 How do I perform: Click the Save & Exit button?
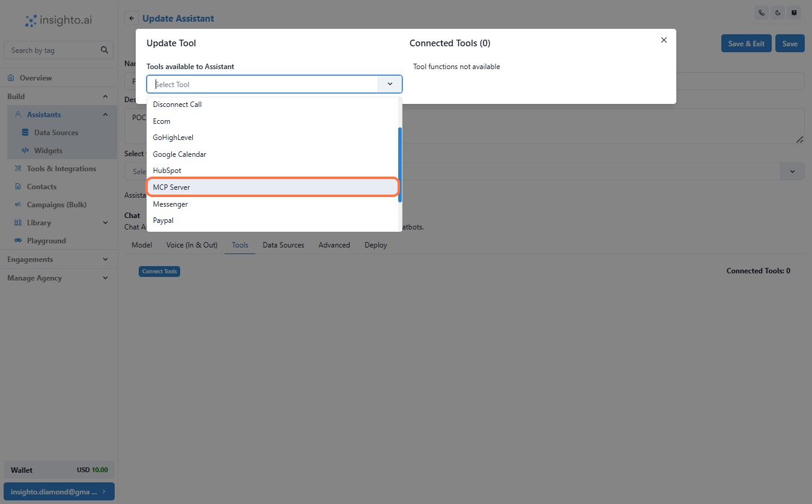[746, 43]
